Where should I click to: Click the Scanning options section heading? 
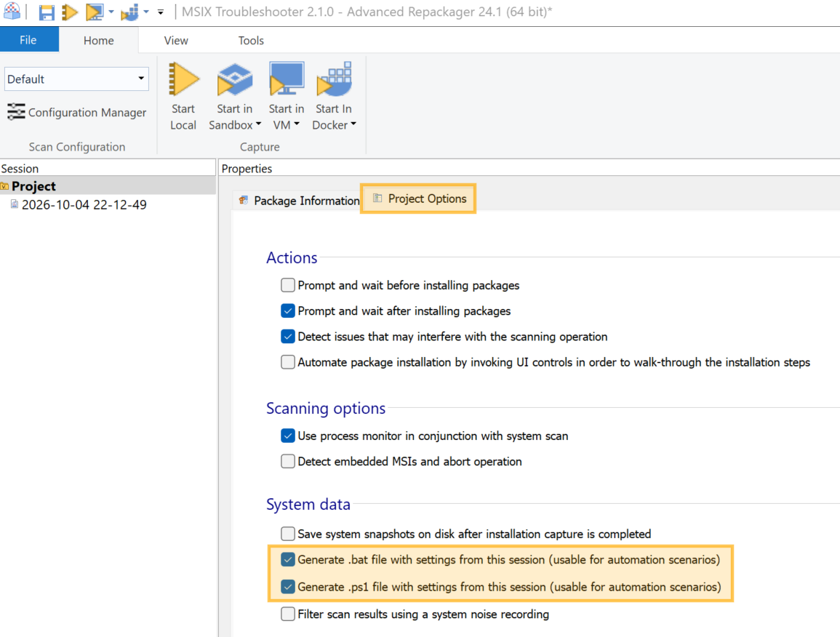326,408
